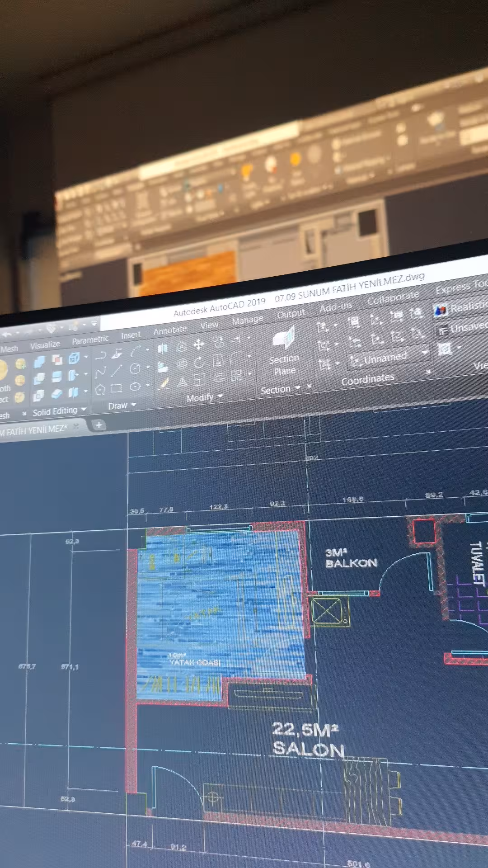Pick the Rotate tool icon
The image size is (488, 868).
click(199, 363)
